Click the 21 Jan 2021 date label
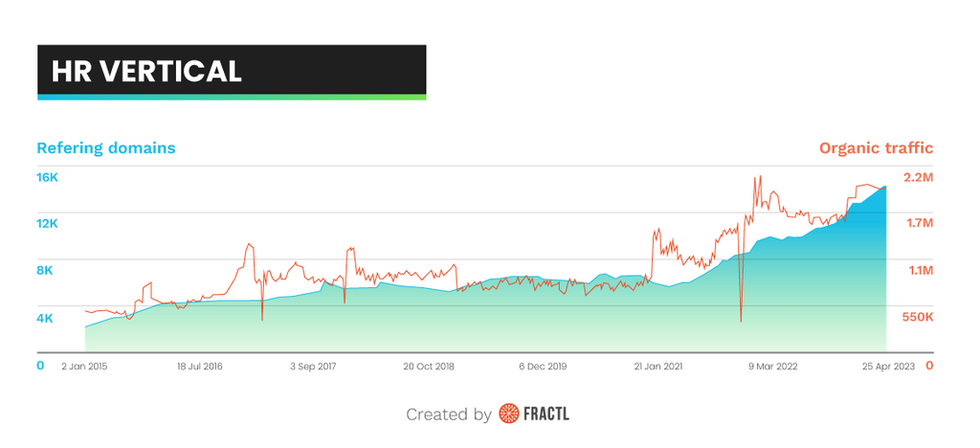Screen dimensions: 980x448 (x=658, y=367)
